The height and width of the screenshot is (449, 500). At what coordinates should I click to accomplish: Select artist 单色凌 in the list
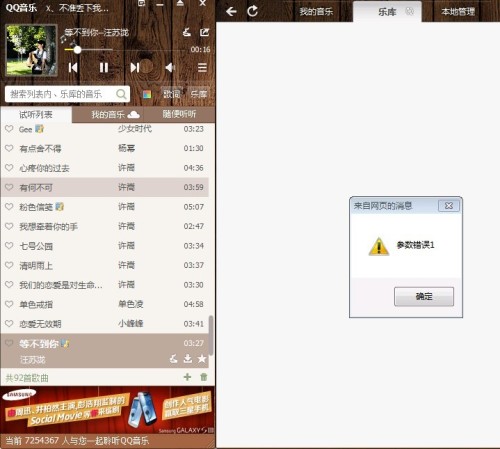(x=131, y=304)
